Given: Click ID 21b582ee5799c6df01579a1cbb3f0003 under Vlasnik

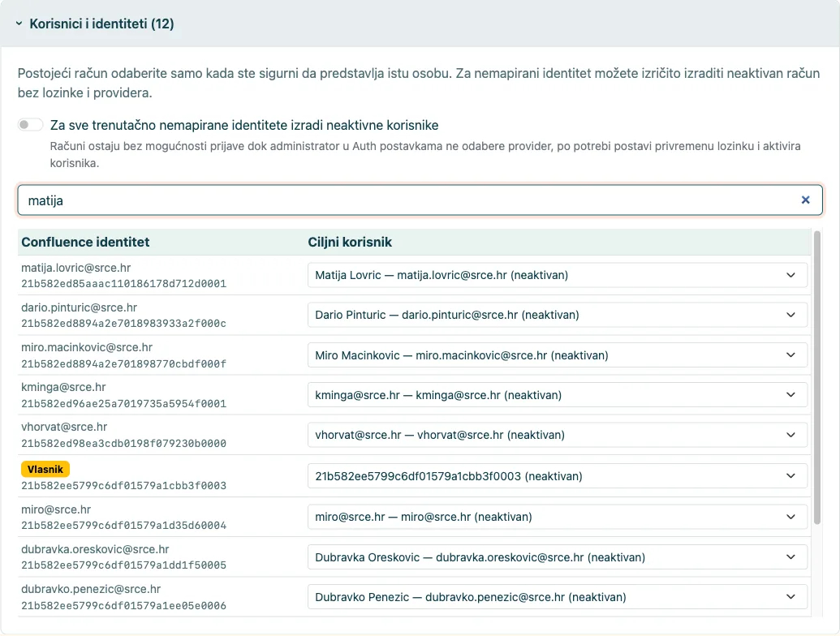Looking at the screenshot, I should coord(123,486).
